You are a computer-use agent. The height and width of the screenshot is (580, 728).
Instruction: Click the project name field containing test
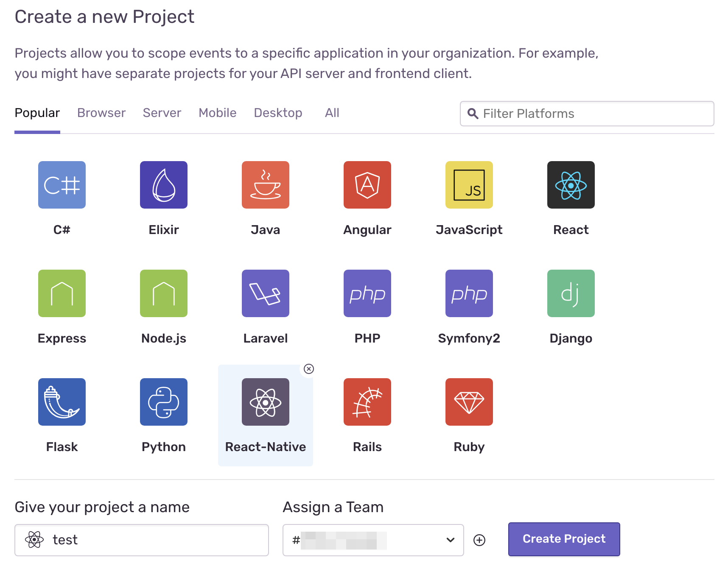coord(142,540)
